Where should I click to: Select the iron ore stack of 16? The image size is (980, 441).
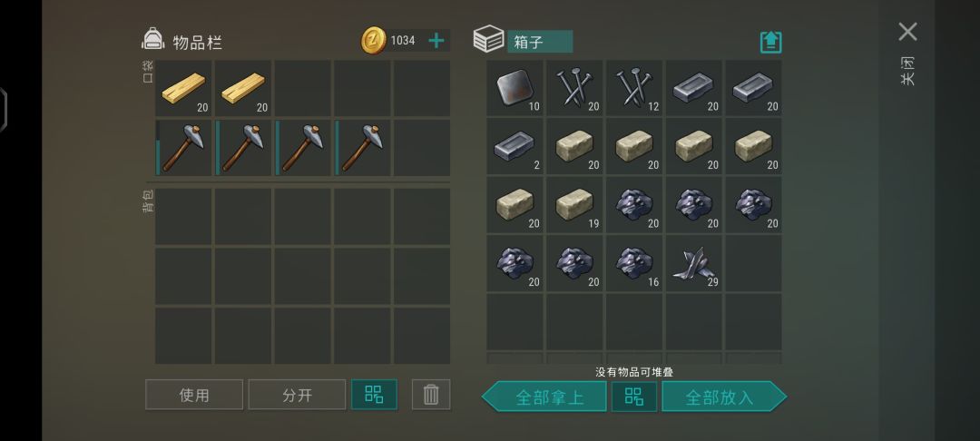pos(633,263)
